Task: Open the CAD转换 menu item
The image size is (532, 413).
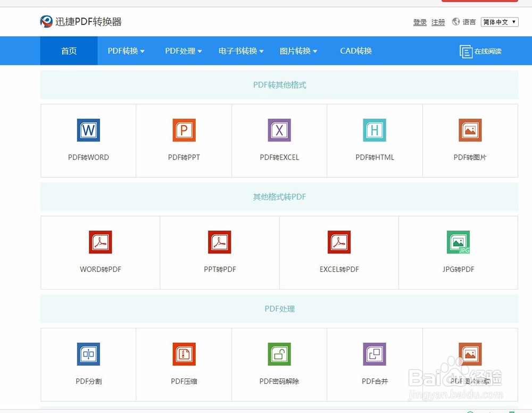Action: tap(356, 51)
